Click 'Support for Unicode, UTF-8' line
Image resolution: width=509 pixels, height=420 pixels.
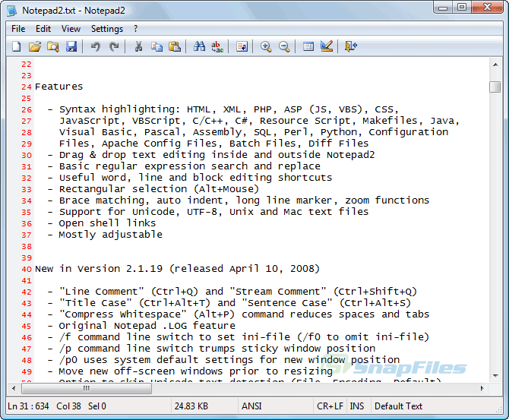click(213, 212)
